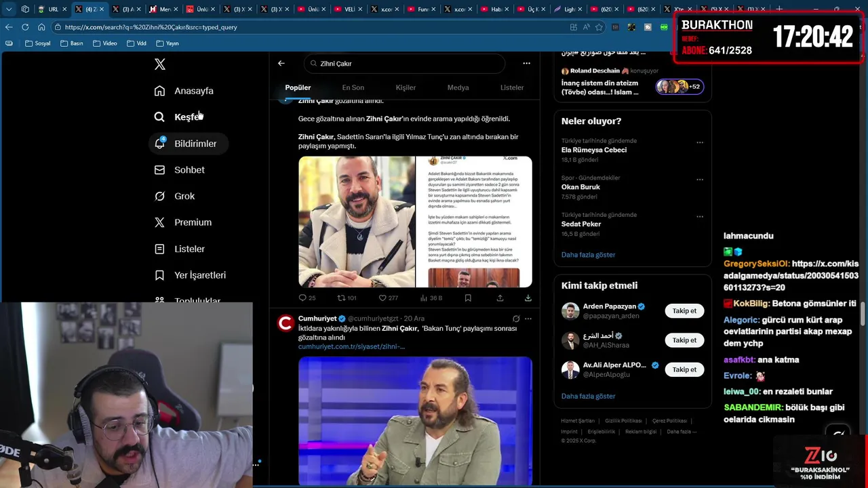The image size is (868, 488).
Task: Join space listeners avatars +52
Action: [679, 86]
